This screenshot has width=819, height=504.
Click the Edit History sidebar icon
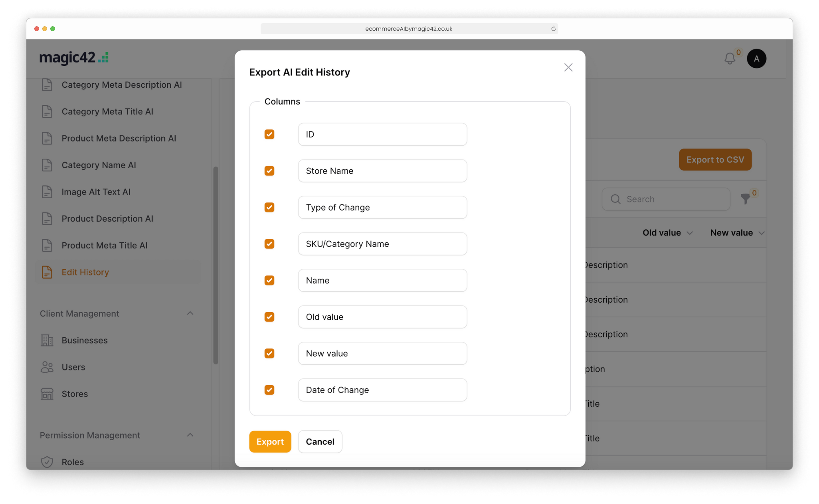(x=47, y=271)
